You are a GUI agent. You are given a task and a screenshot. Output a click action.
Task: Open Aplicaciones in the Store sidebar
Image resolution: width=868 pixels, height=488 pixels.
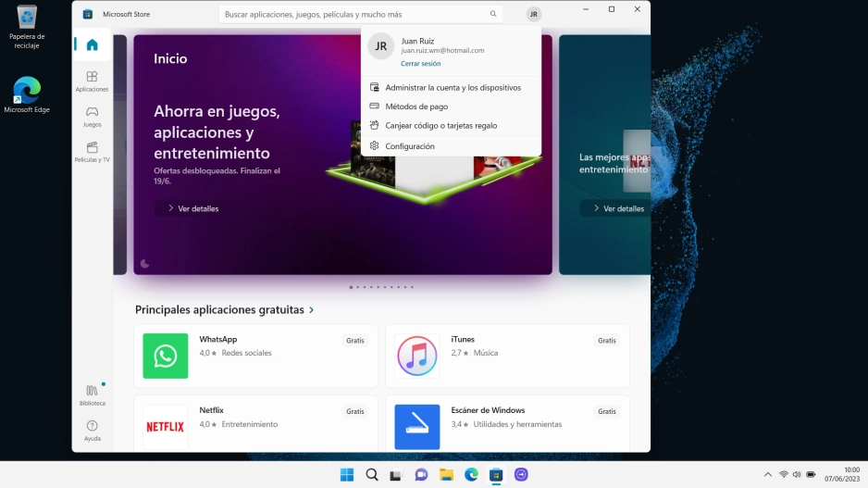[92, 81]
